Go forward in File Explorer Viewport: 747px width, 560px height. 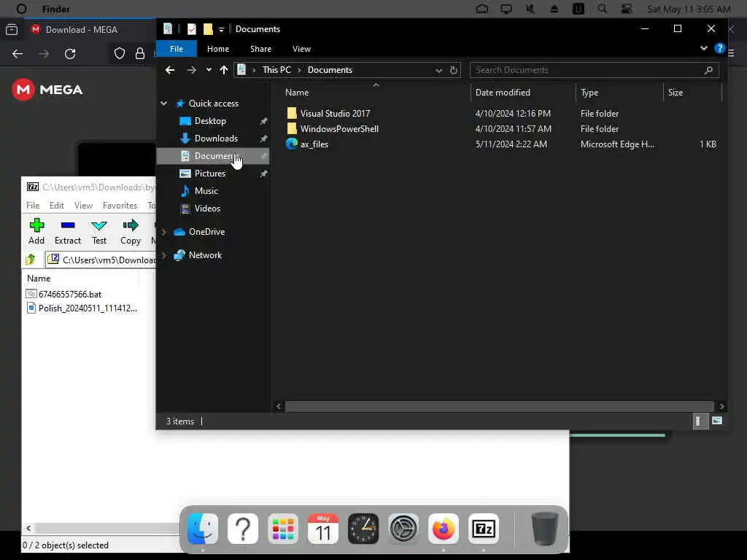[192, 70]
